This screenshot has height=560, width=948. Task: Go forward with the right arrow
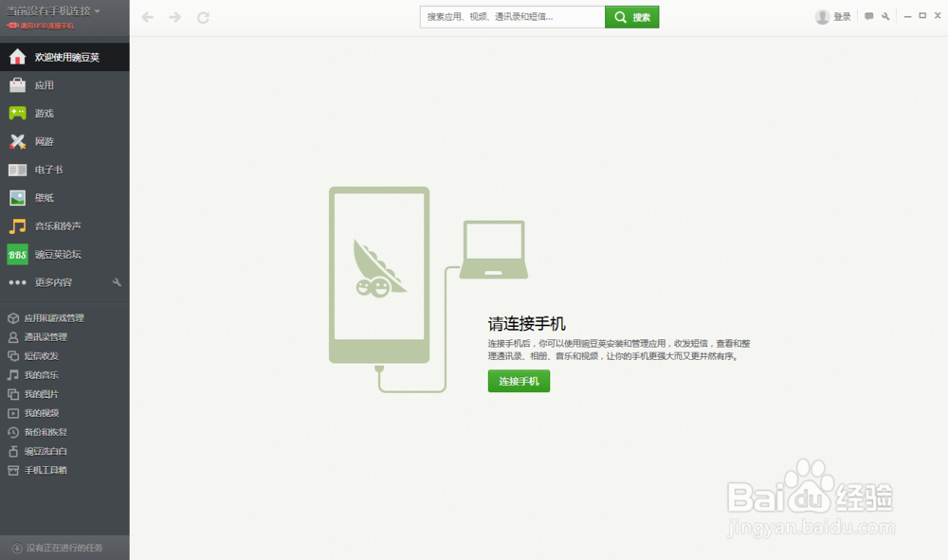click(x=174, y=17)
